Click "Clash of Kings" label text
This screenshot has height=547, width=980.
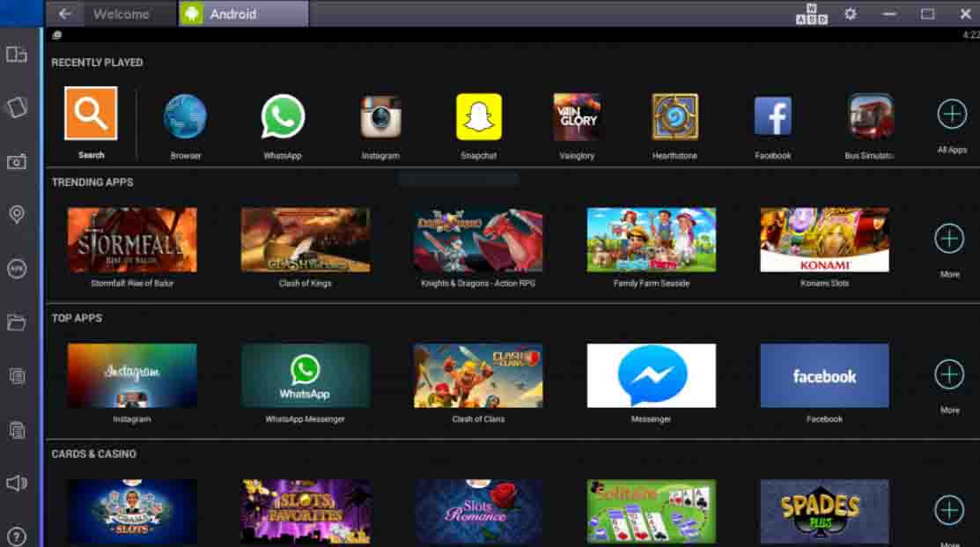coord(305,284)
